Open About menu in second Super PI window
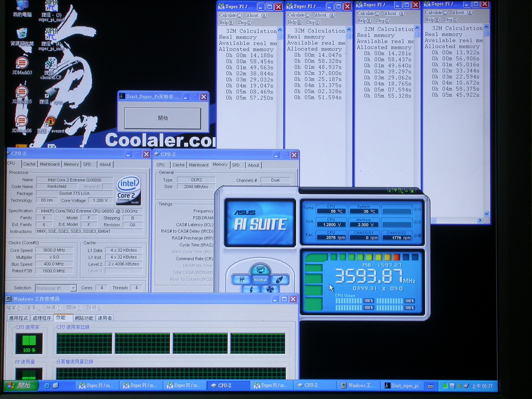The image size is (532, 399). pos(325,15)
